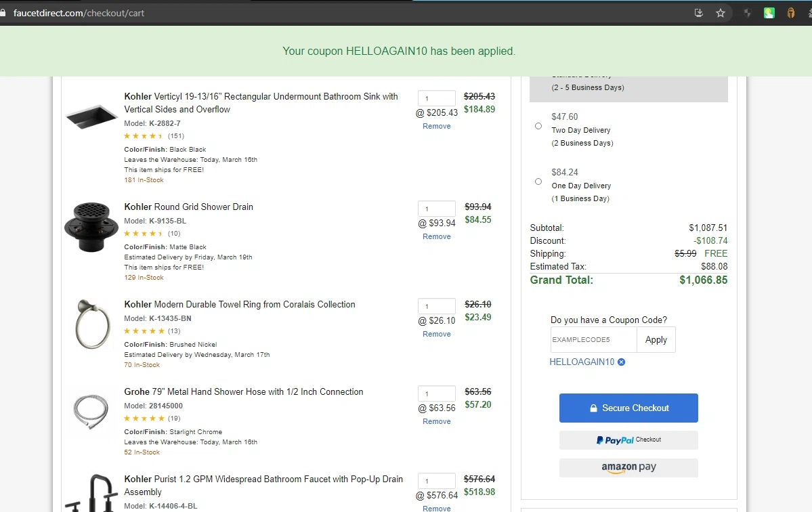
Task: Click quantity field for Verticyl sink
Action: tap(437, 98)
